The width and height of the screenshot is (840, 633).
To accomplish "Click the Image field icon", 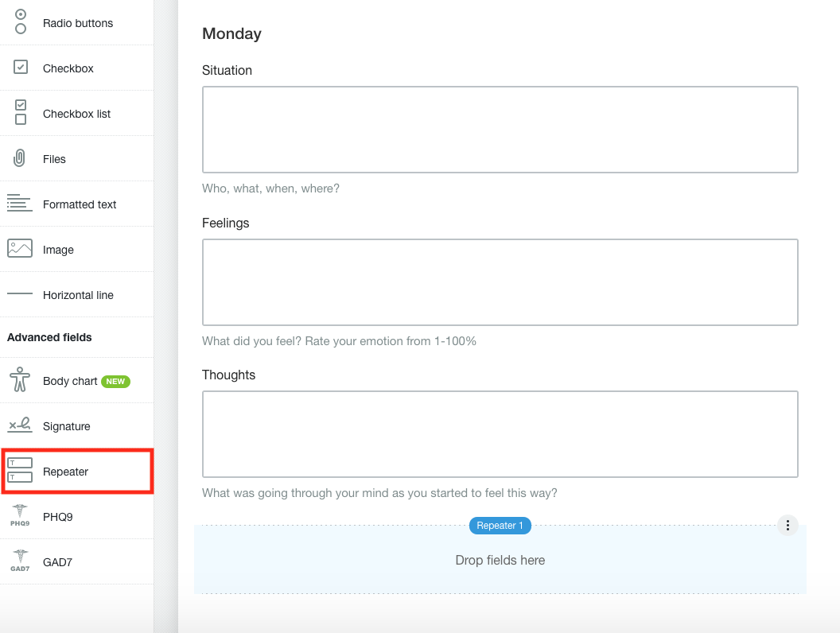I will coord(20,249).
